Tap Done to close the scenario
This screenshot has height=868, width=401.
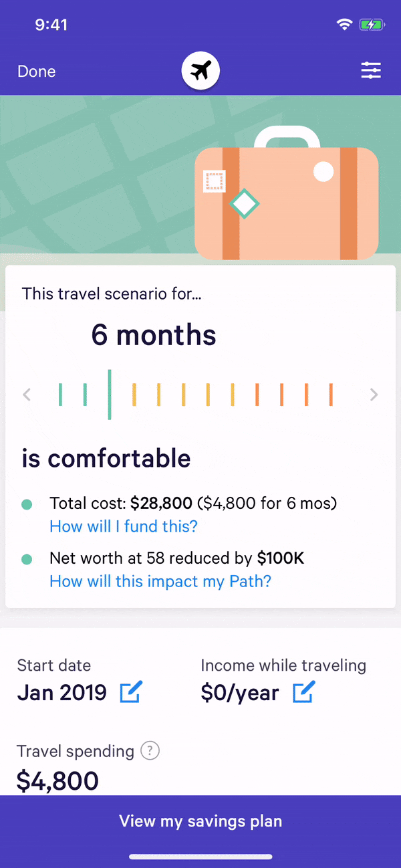tap(37, 72)
